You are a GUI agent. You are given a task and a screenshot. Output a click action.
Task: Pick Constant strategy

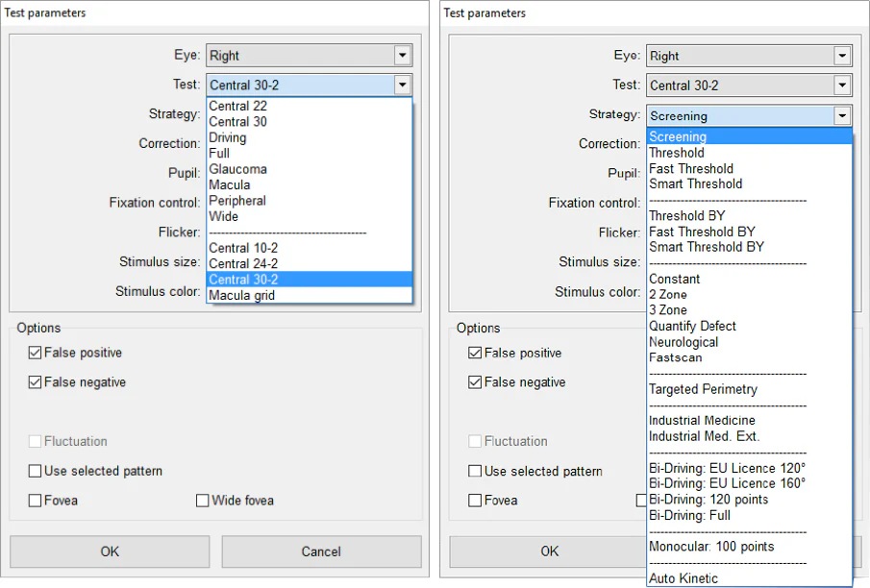tap(749, 279)
